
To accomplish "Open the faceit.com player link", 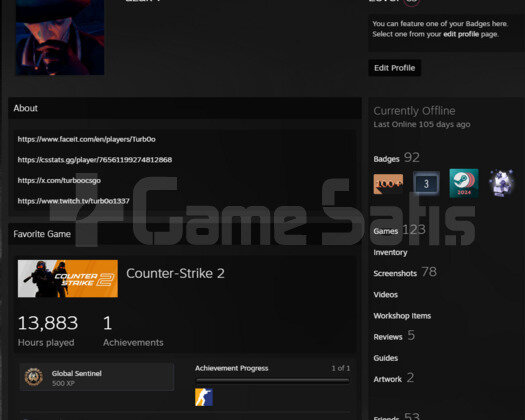I will point(86,139).
